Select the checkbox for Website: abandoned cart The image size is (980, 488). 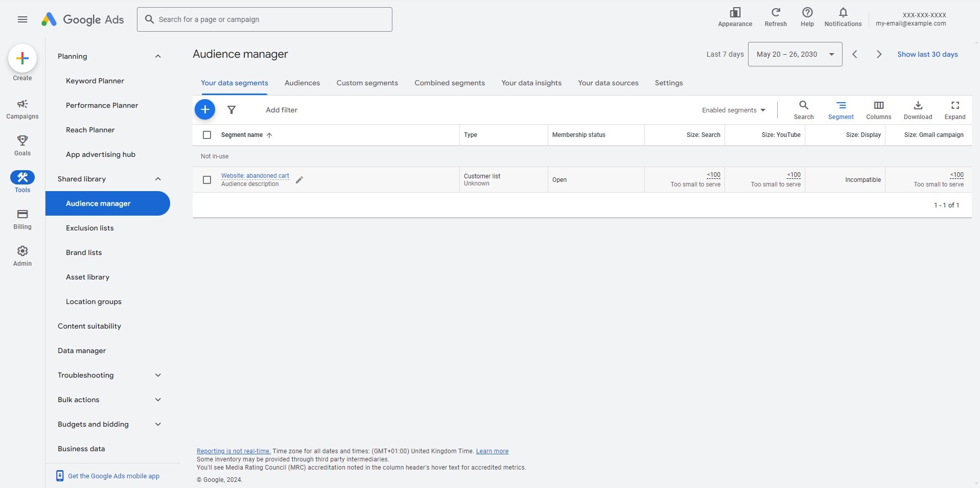206,179
